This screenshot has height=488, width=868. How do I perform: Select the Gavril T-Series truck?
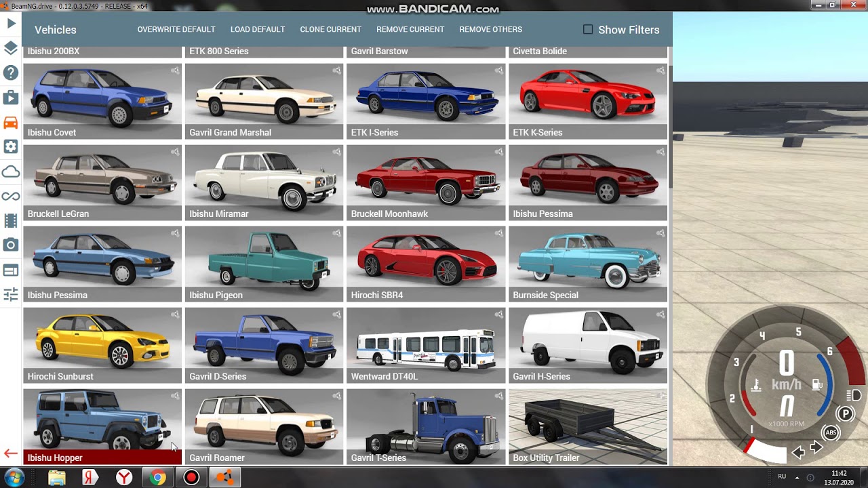point(426,427)
